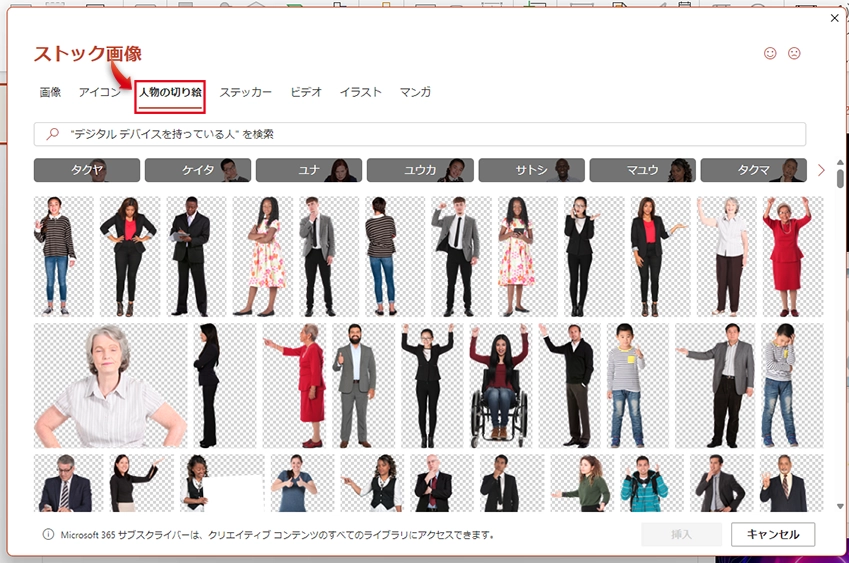Select large gray-haired woman close-up cutout
Viewport: 849px width, 563px height.
(110, 385)
